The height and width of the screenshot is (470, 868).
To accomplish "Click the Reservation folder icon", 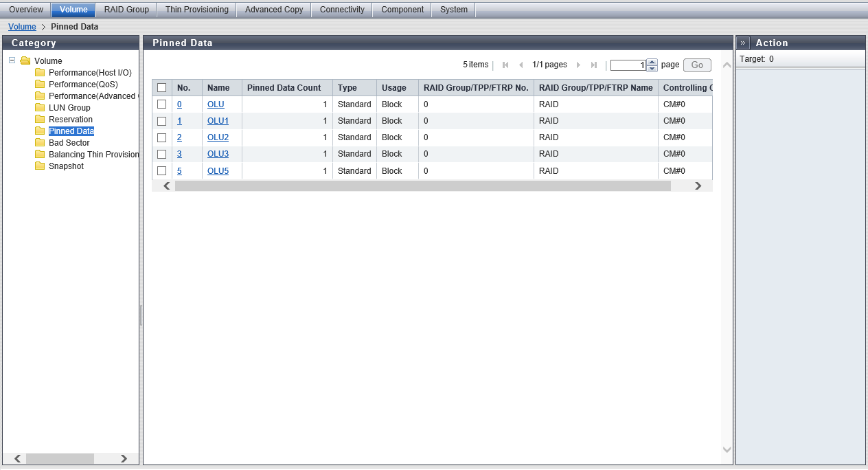I will [40, 120].
